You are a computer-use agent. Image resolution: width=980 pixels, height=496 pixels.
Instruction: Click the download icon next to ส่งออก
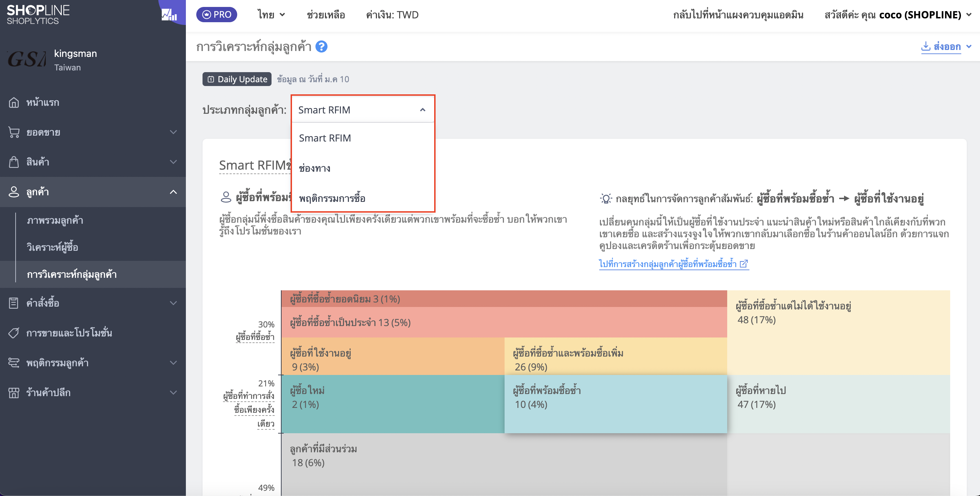tap(926, 46)
